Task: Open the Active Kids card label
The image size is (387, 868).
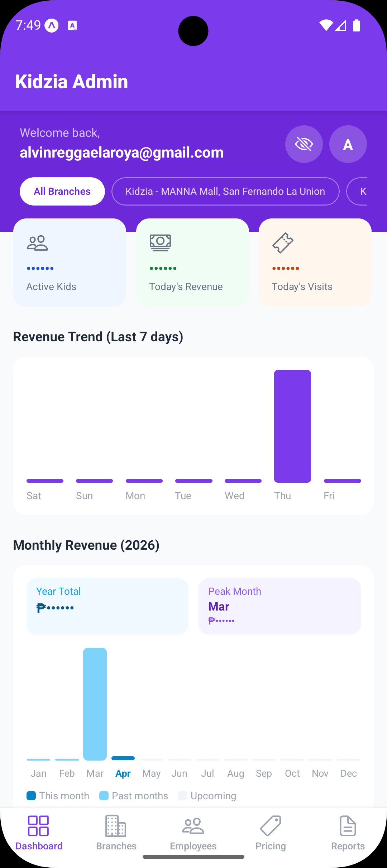Action: (51, 286)
